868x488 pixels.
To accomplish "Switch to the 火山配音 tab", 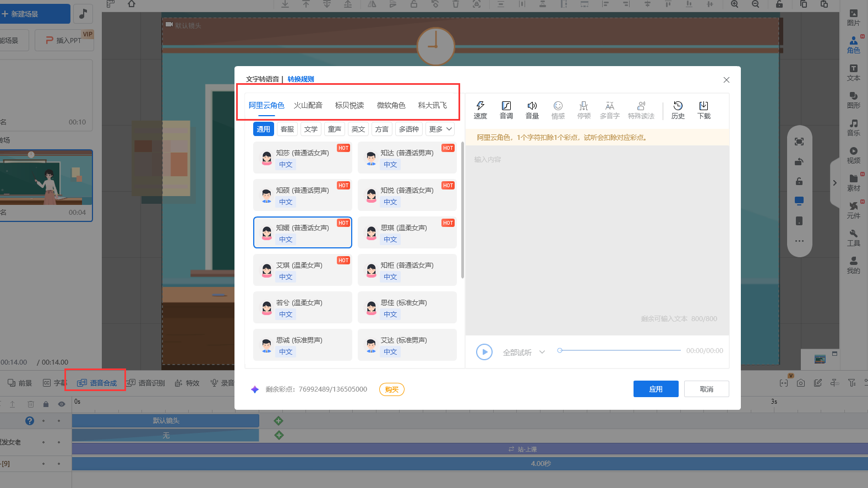I will (308, 105).
